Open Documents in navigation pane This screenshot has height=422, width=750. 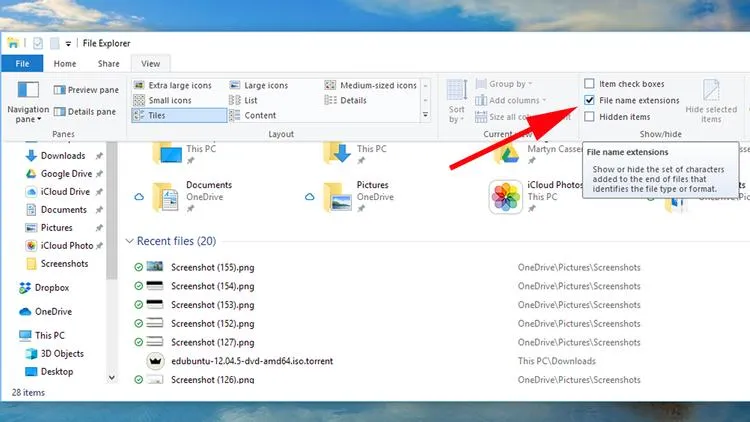pyautogui.click(x=64, y=210)
